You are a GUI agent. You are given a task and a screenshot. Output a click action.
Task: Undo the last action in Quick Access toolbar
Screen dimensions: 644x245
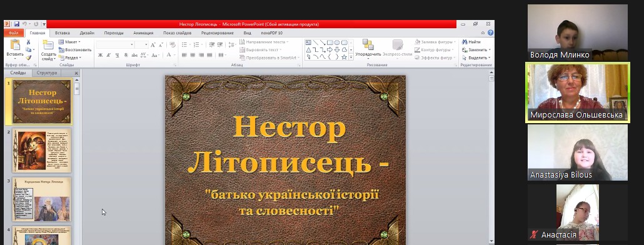pyautogui.click(x=24, y=24)
